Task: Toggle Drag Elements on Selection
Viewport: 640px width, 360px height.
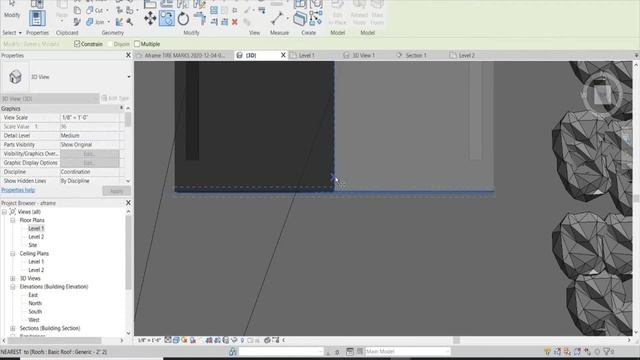Action: tap(587, 351)
